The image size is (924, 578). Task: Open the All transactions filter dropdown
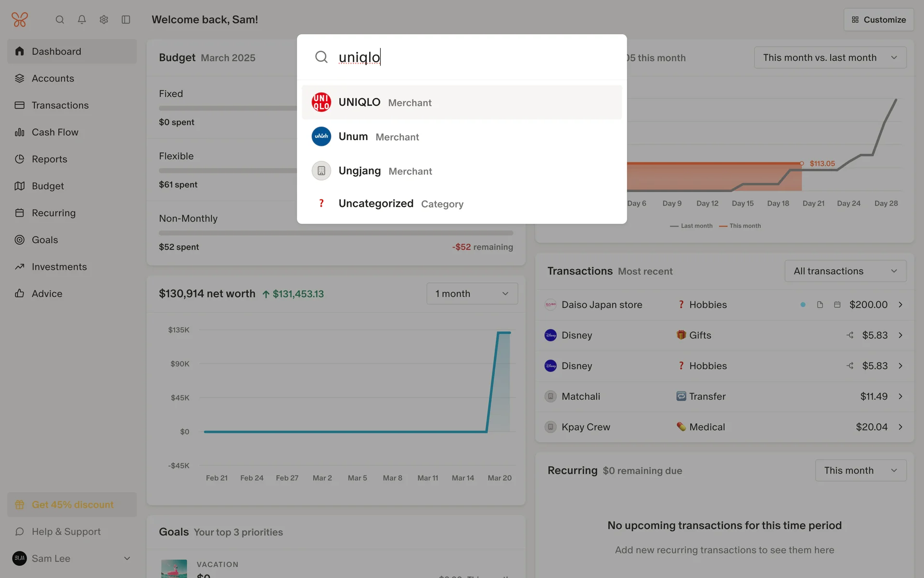click(x=845, y=271)
